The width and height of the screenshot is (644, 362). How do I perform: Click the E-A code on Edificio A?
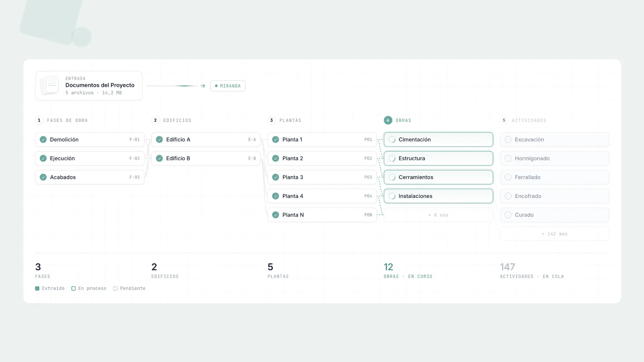252,139
